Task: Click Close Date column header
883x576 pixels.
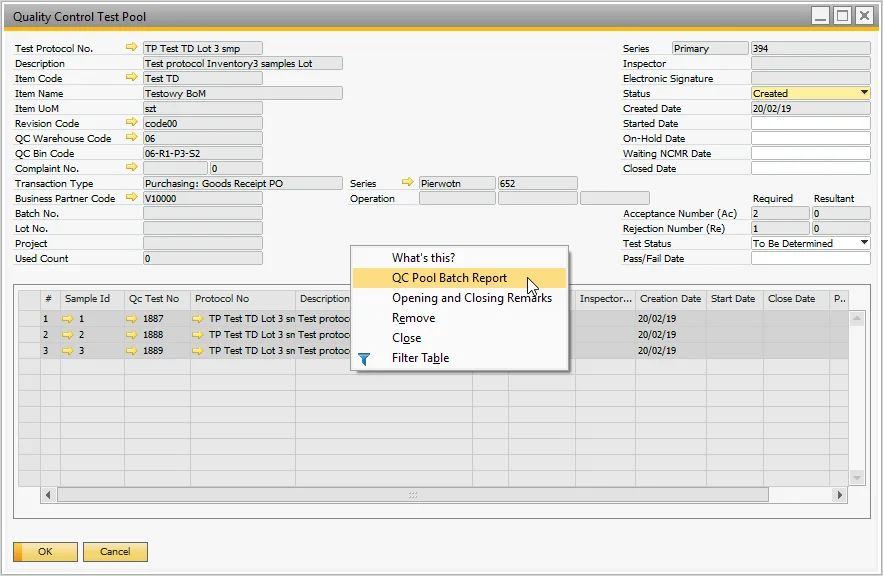Action: pos(796,299)
